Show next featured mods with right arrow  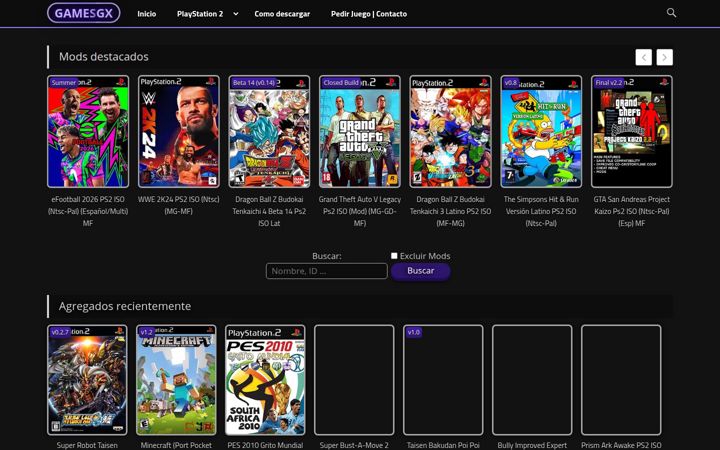(664, 57)
